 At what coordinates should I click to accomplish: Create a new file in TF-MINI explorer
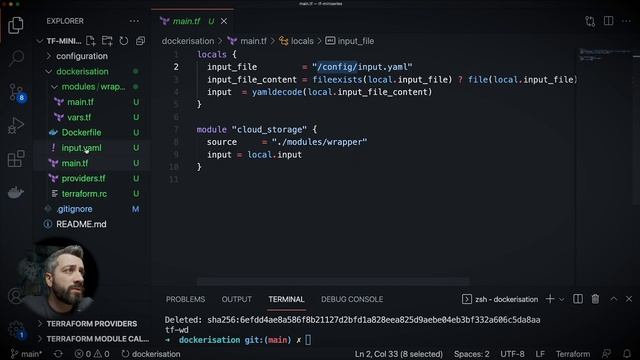pyautogui.click(x=91, y=41)
